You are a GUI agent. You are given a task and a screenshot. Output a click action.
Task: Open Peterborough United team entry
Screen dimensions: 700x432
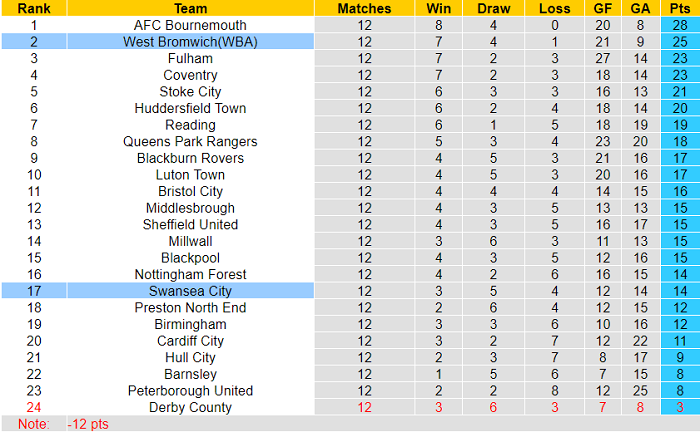[x=190, y=390]
